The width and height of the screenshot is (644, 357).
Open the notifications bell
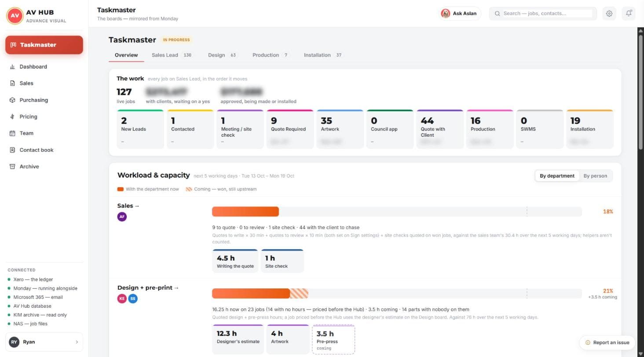click(x=629, y=14)
